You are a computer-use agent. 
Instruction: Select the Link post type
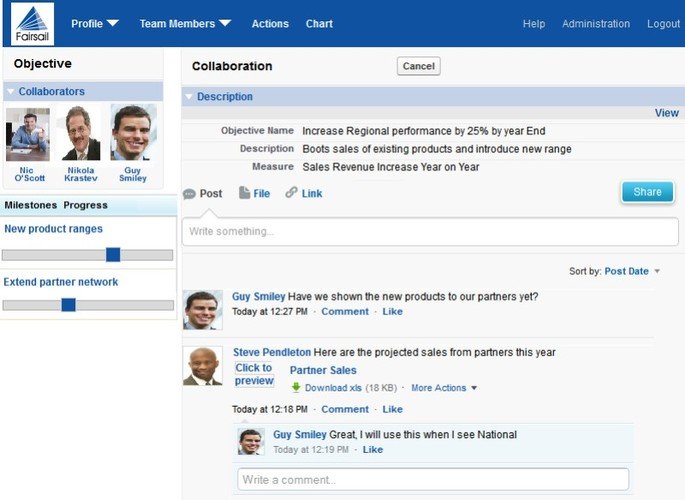pos(312,193)
